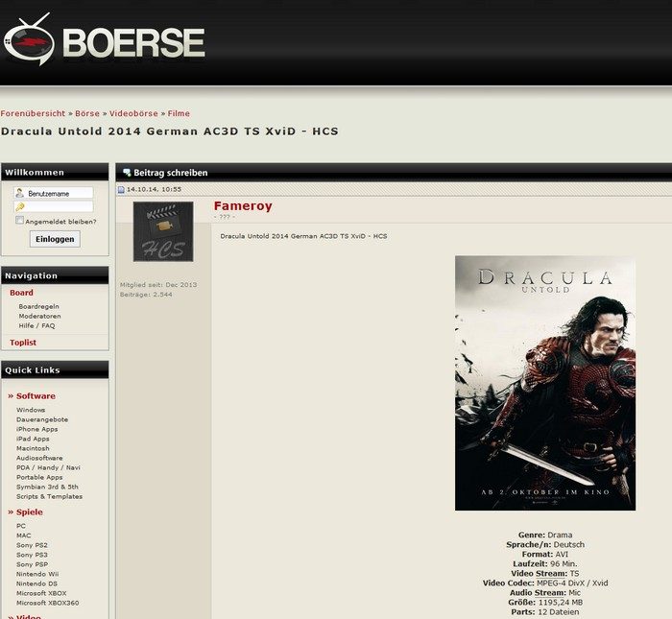Open Boardregeln in the navigation
Image resolution: width=672 pixels, height=619 pixels.
[x=39, y=306]
